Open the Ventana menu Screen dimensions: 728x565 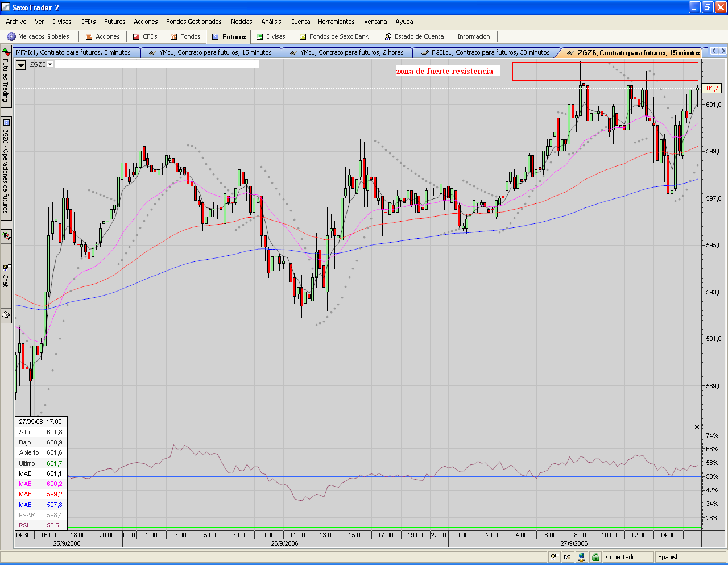(375, 22)
